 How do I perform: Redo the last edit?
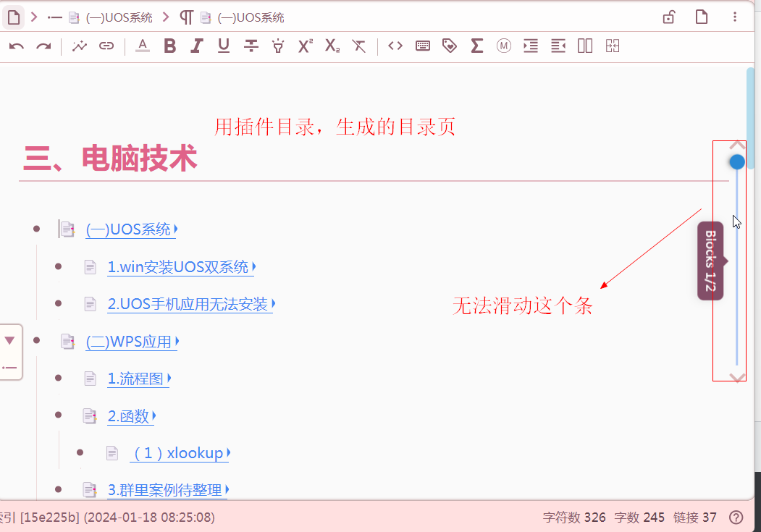coord(43,46)
